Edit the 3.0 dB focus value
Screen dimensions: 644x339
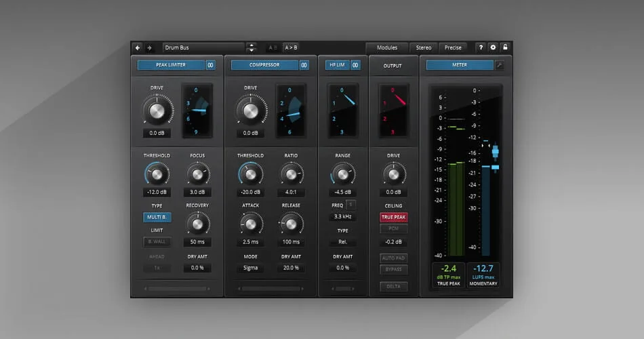click(197, 193)
